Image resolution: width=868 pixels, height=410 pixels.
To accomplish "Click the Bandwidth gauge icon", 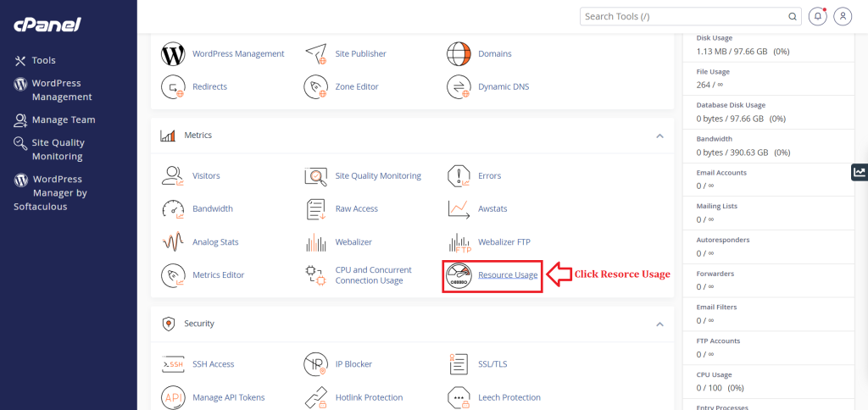I will pos(173,209).
